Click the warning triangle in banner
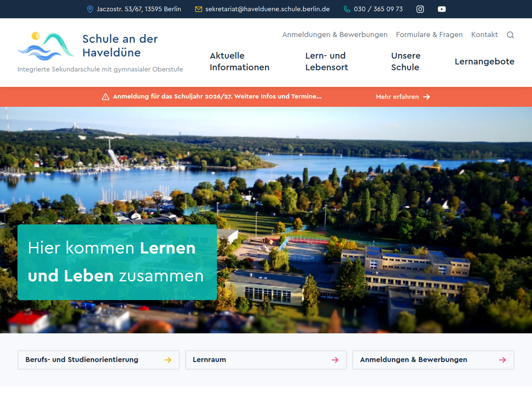The height and width of the screenshot is (399, 532). tap(106, 97)
